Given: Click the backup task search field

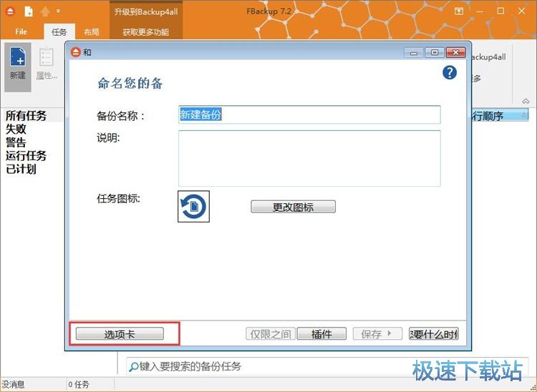Looking at the screenshot, I should pyautogui.click(x=327, y=367).
